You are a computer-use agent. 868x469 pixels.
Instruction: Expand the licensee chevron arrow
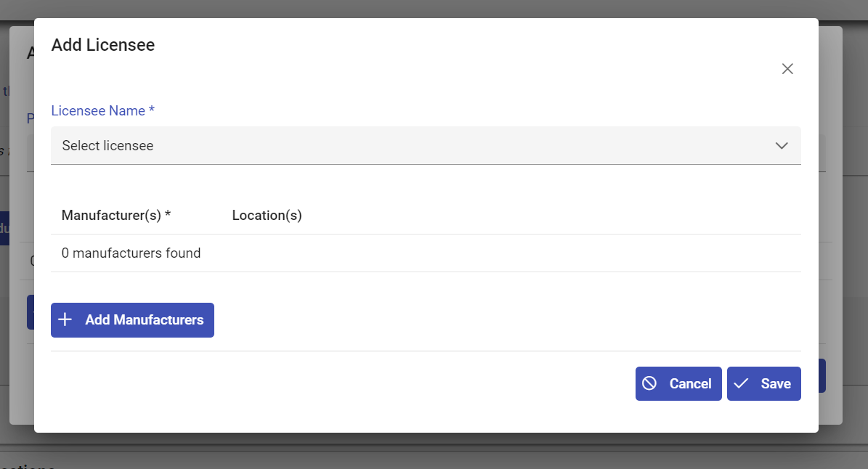782,145
